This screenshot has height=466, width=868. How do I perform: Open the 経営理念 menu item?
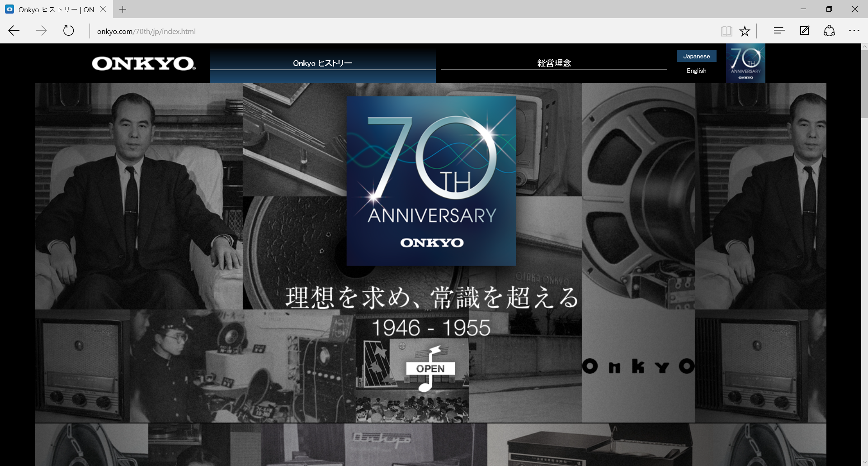tap(554, 63)
